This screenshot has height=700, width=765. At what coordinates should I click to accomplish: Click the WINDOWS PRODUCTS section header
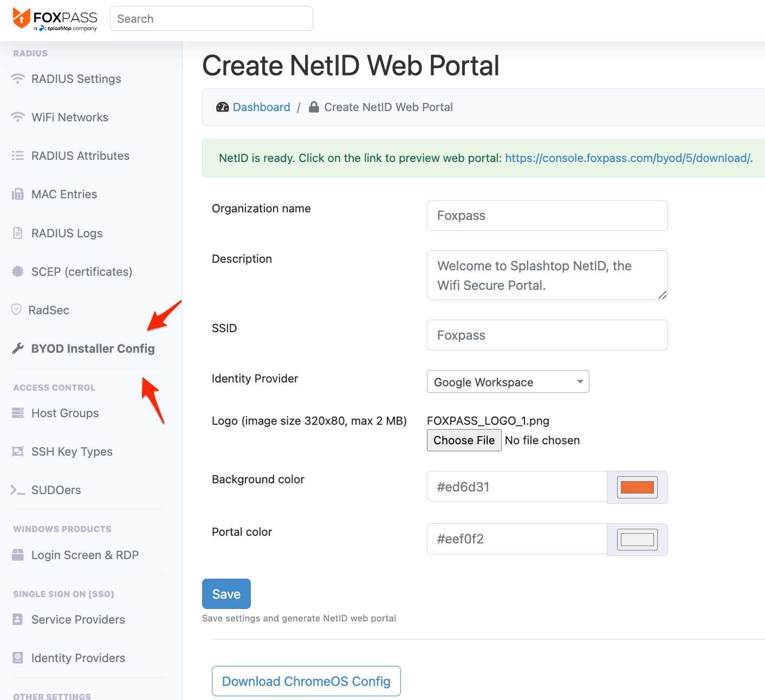coord(62,529)
